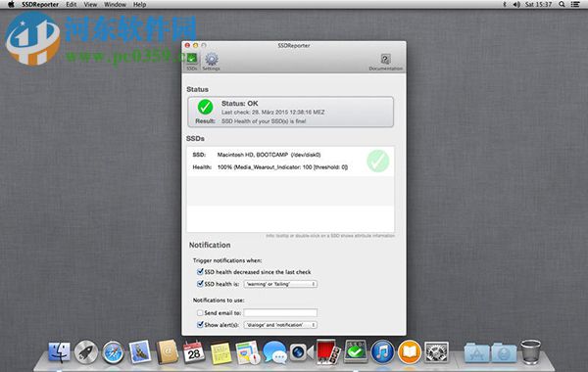Screen dimensions: 588x372
Task: Open FaceTime camera icon in Dock
Action: (x=302, y=352)
